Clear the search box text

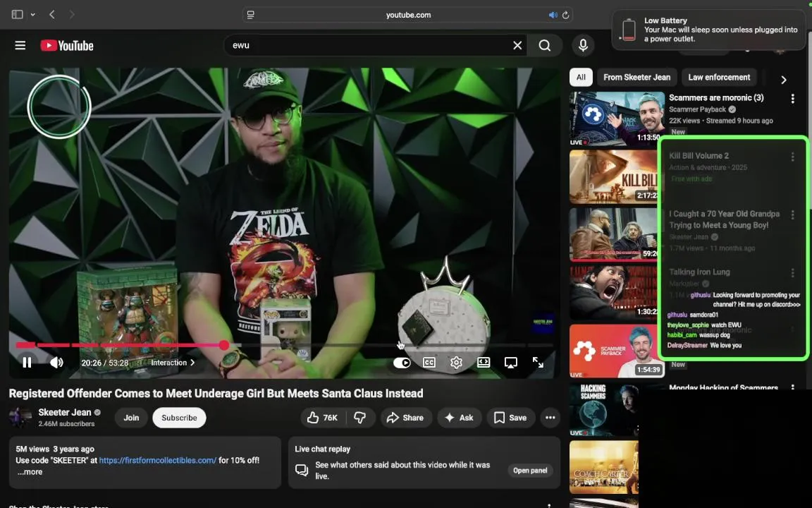[517, 46]
